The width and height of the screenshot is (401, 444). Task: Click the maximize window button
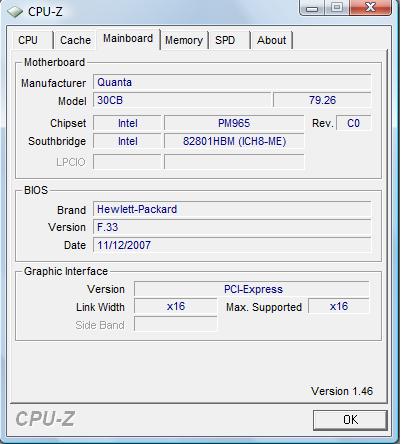[x=337, y=8]
